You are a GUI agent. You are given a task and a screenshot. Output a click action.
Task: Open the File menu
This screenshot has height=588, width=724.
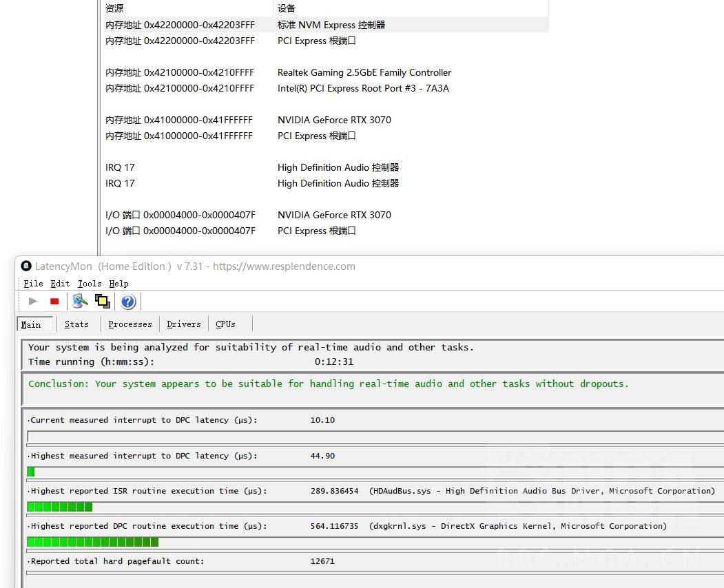point(33,284)
